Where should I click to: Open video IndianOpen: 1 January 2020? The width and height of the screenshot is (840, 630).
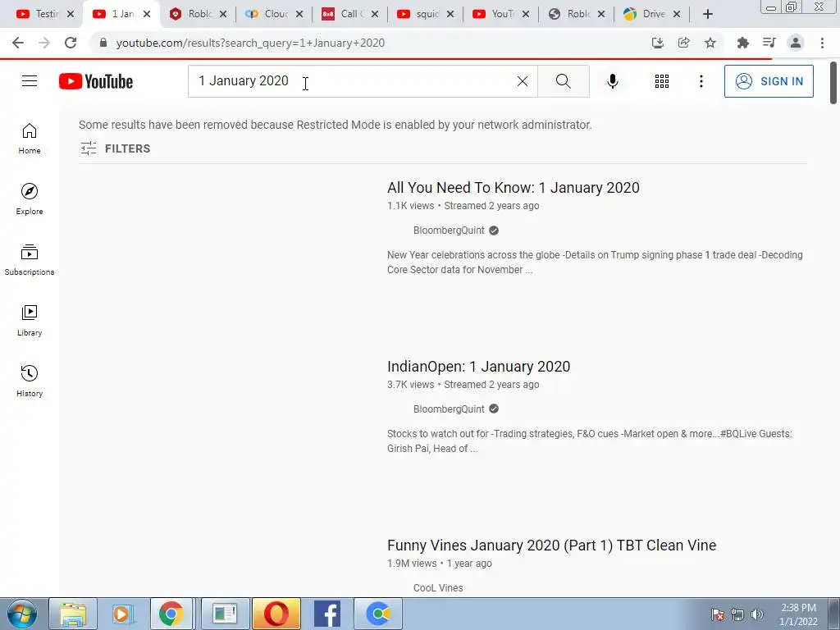478,367
